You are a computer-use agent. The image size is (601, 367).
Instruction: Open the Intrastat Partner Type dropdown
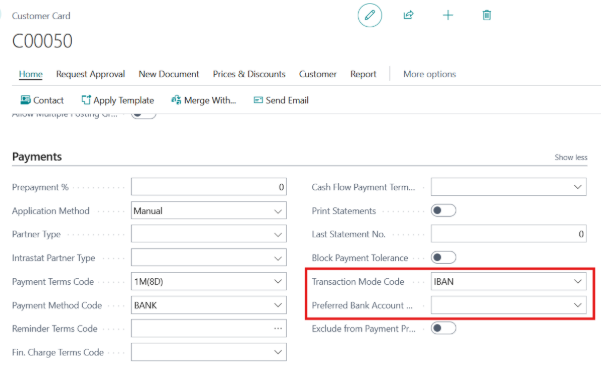[x=278, y=258]
